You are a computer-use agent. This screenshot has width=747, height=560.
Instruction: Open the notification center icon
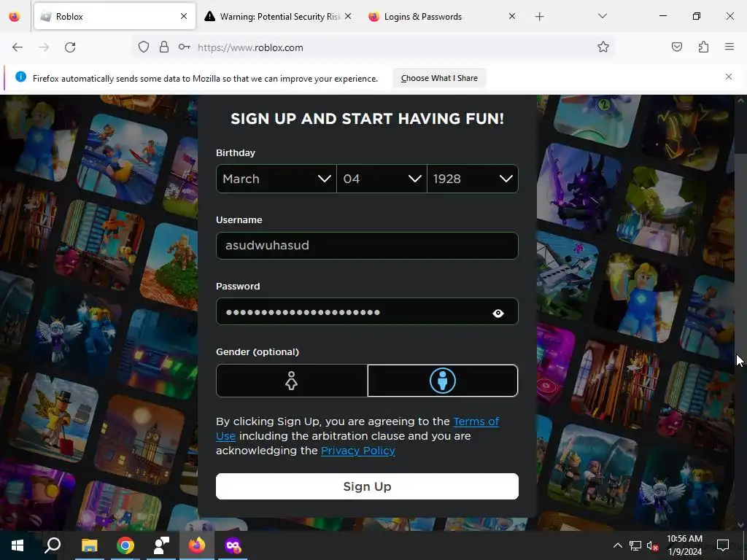pos(723,545)
